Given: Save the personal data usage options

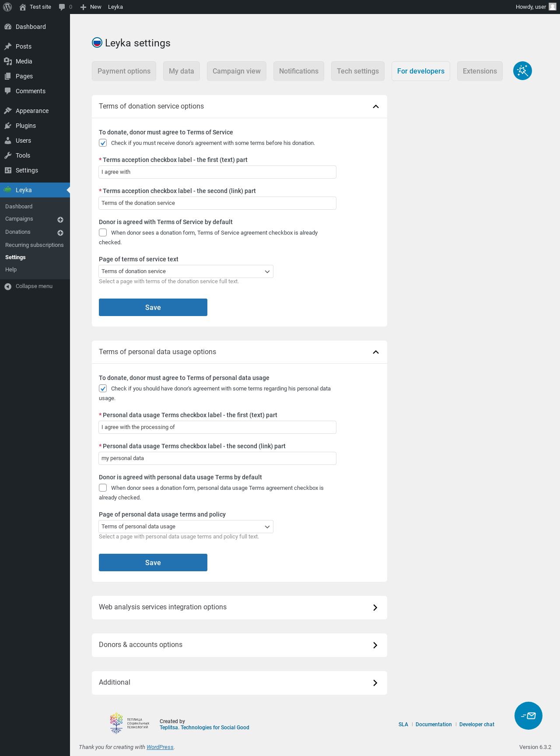Looking at the screenshot, I should tap(153, 563).
